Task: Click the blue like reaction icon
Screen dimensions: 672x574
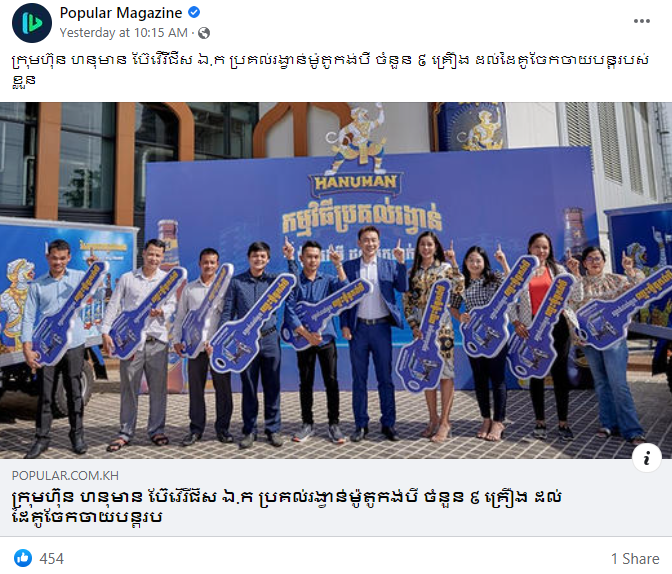Action: point(23,558)
